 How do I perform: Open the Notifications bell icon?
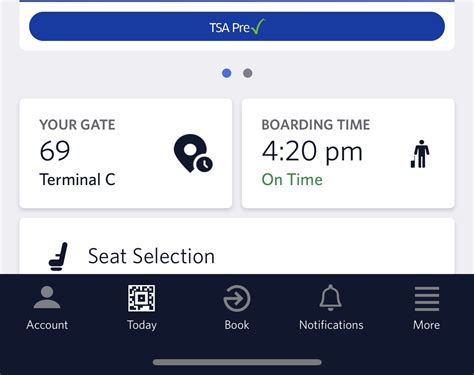(331, 298)
